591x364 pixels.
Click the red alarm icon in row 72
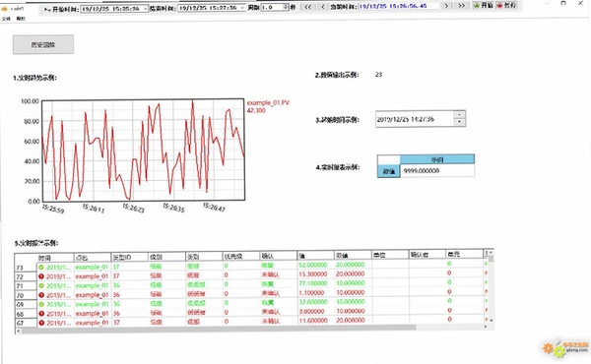(x=41, y=276)
